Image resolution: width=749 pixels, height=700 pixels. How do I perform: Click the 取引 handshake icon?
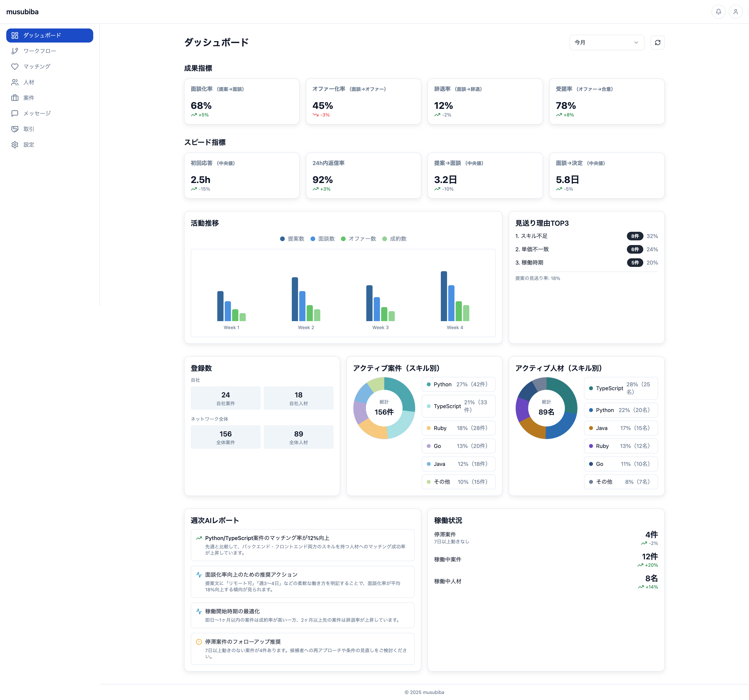[15, 129]
